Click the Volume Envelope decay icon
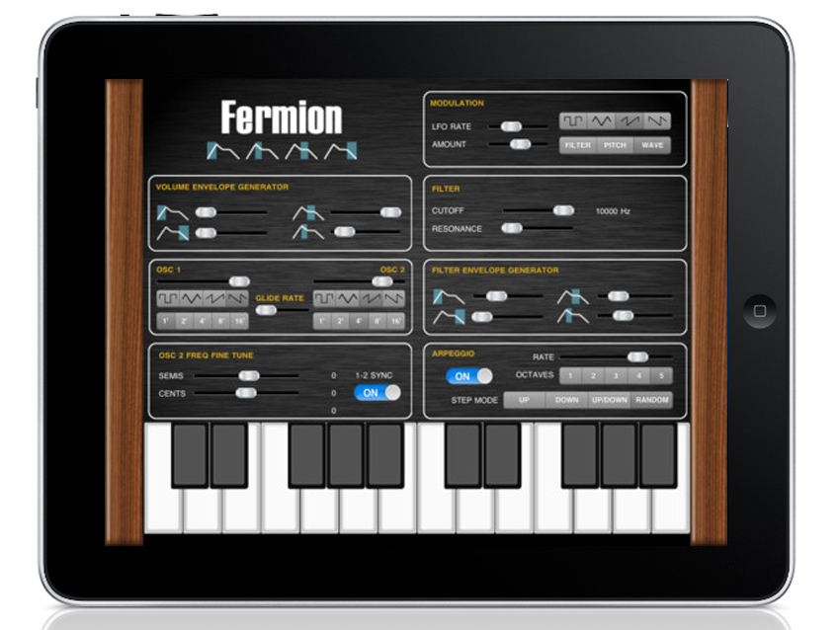Viewport: 840px width, 630px height. coord(308,232)
